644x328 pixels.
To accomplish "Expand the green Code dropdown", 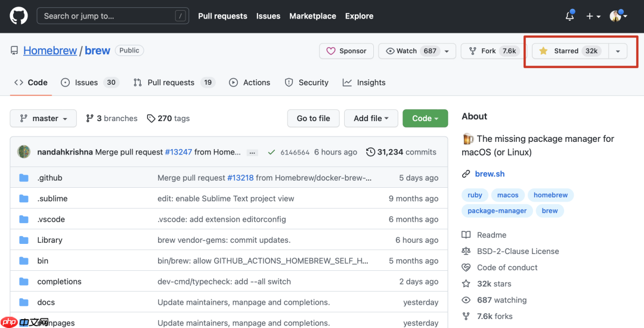I will click(425, 119).
